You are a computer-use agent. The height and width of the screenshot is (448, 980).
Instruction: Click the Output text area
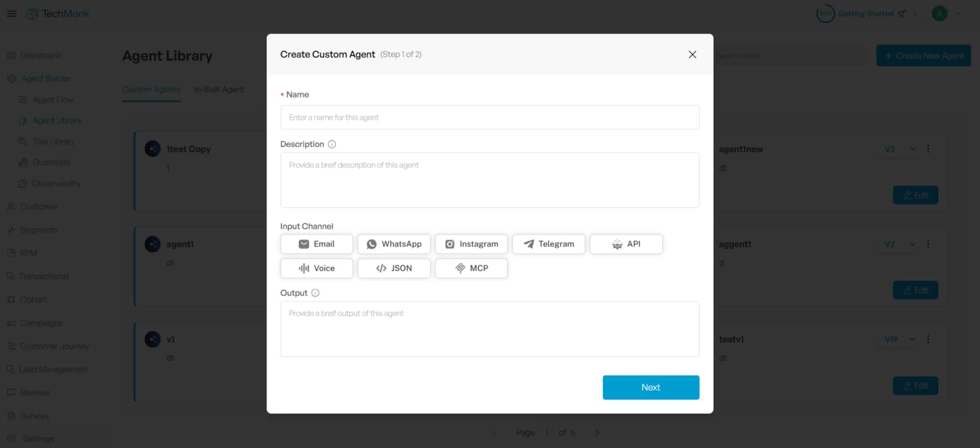coord(490,329)
